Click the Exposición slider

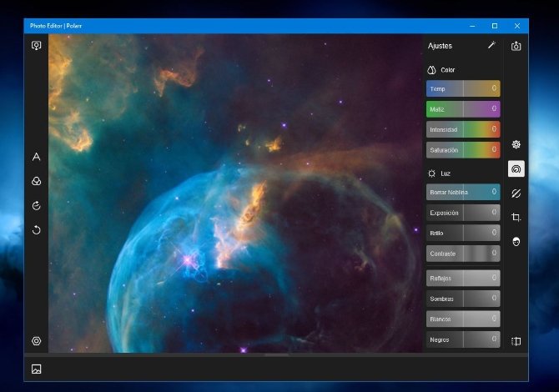[x=463, y=213]
